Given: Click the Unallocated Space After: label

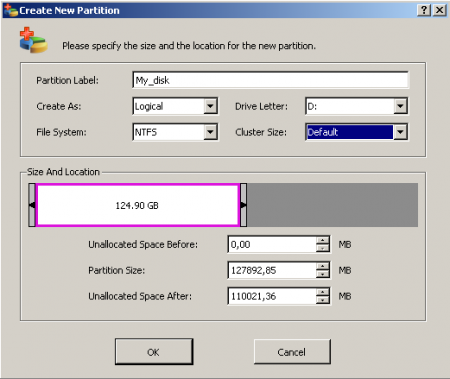Looking at the screenshot, I should point(140,296).
